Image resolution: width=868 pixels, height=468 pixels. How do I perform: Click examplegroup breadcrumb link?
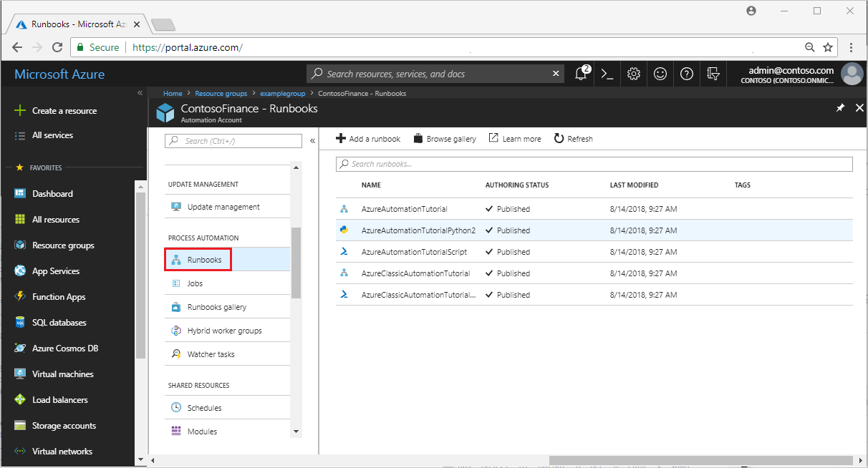tap(282, 94)
